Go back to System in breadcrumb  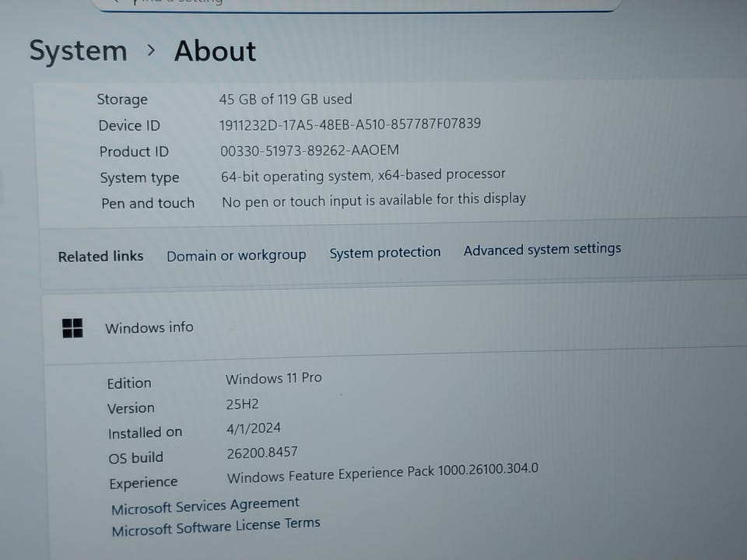(79, 51)
